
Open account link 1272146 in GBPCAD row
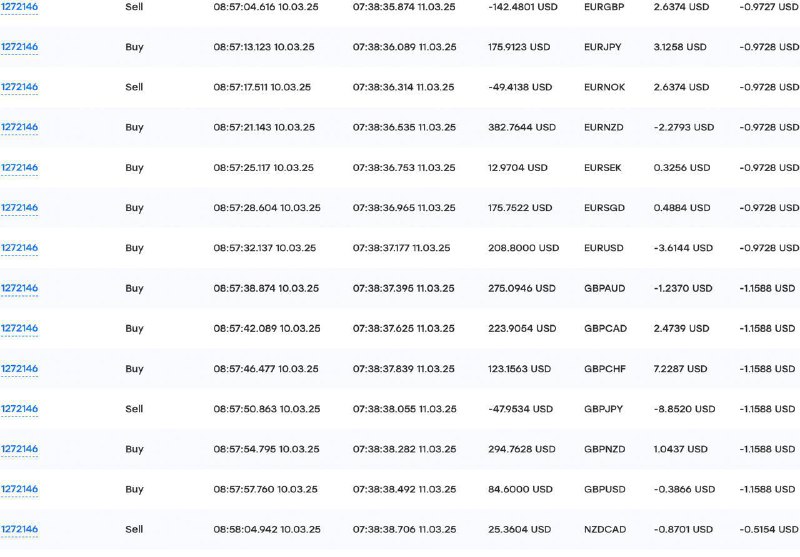19,329
